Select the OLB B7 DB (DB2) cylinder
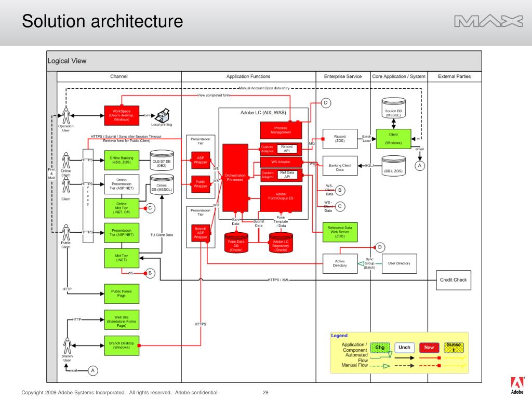Image resolution: width=532 pixels, height=399 pixels. click(162, 160)
